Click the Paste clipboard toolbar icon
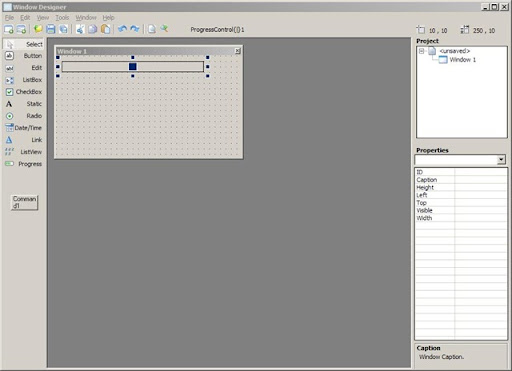Viewport: 512px width, 371px height. coord(105,29)
